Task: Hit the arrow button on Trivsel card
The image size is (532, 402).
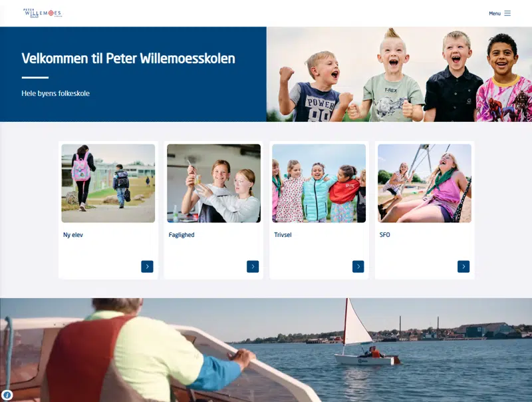Action: tap(358, 266)
